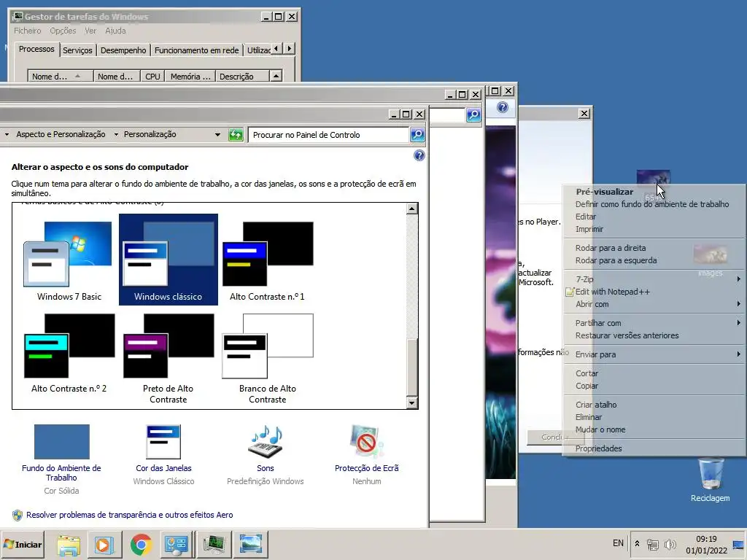
Task: Select the Processos tab
Action: [x=36, y=49]
